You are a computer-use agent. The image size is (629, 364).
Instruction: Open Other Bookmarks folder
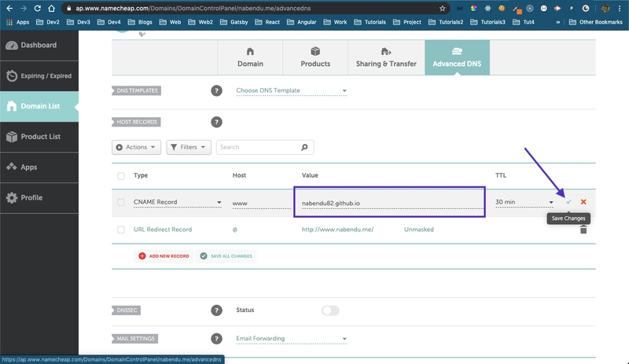[596, 22]
